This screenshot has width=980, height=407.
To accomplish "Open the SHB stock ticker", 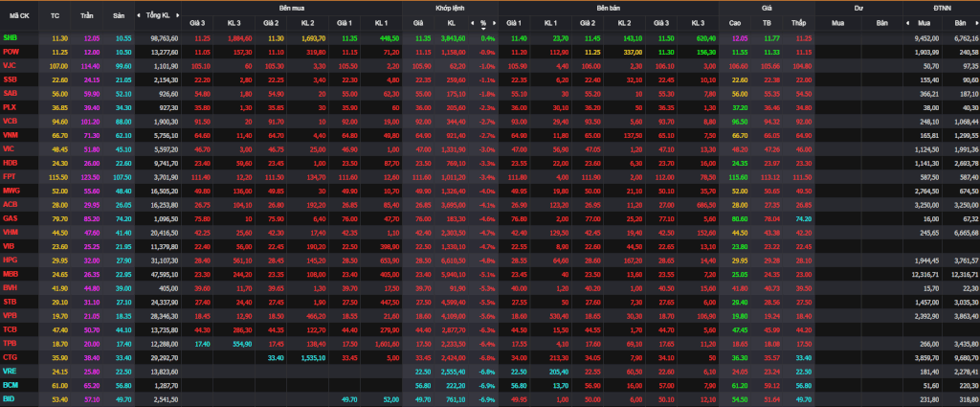I will click(x=10, y=38).
